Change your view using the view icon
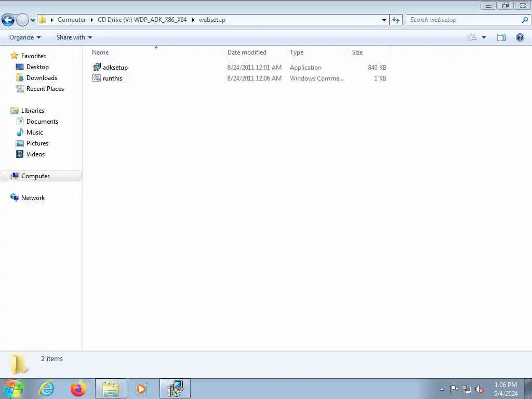 pos(473,37)
